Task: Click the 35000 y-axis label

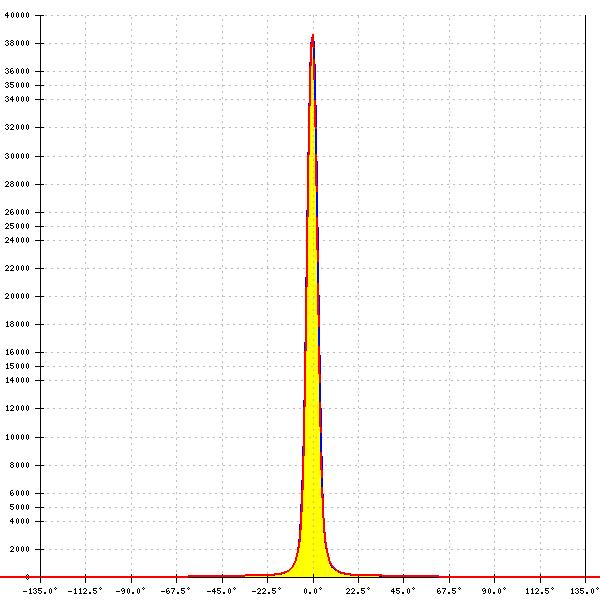Action: click(17, 85)
